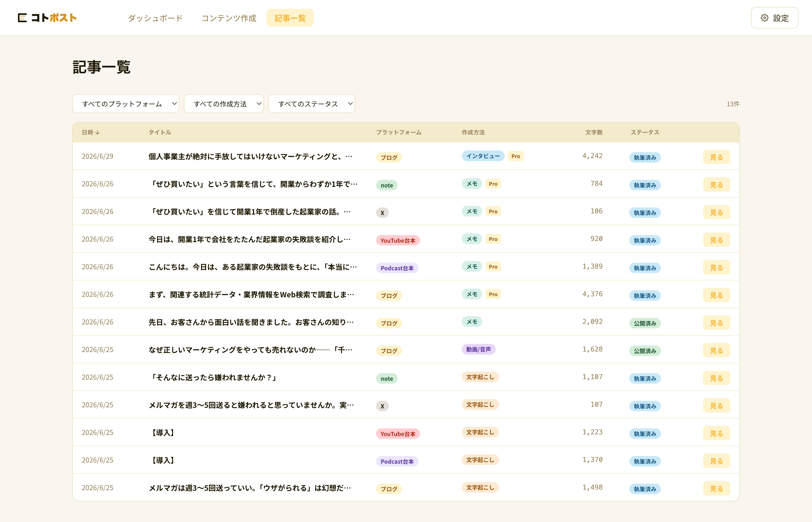
Task: Click the 公開済み status on the 2,092 row
Action: pos(645,323)
